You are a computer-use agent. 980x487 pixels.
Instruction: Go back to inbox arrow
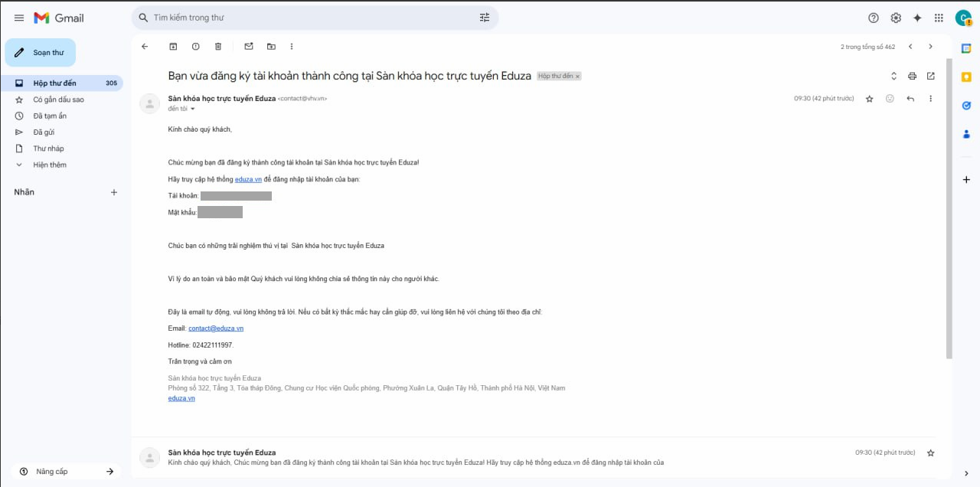click(145, 47)
